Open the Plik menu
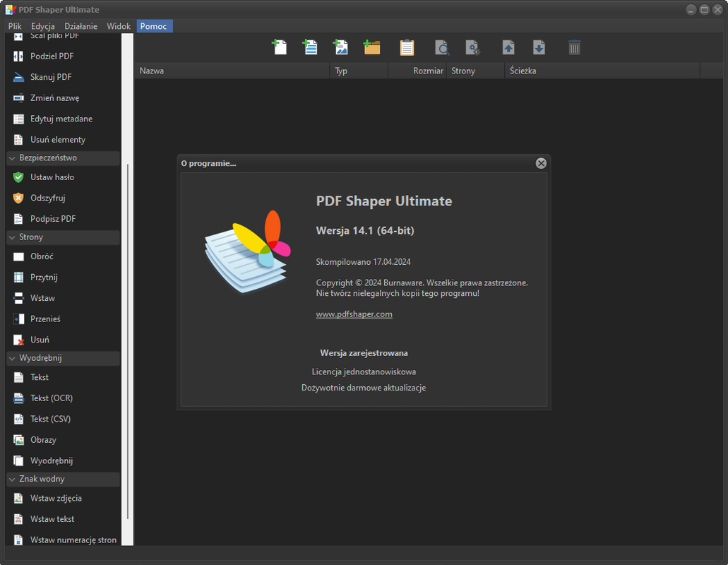Image resolution: width=728 pixels, height=565 pixels. (x=15, y=26)
